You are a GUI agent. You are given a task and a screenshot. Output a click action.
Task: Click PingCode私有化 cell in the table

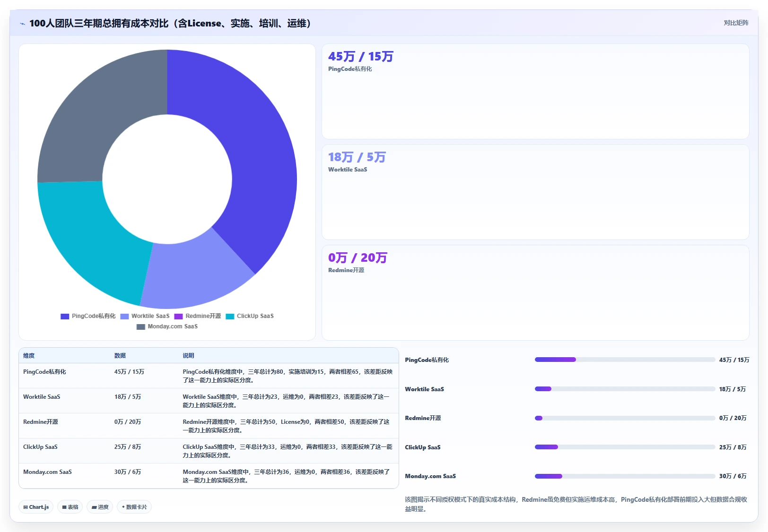point(44,372)
